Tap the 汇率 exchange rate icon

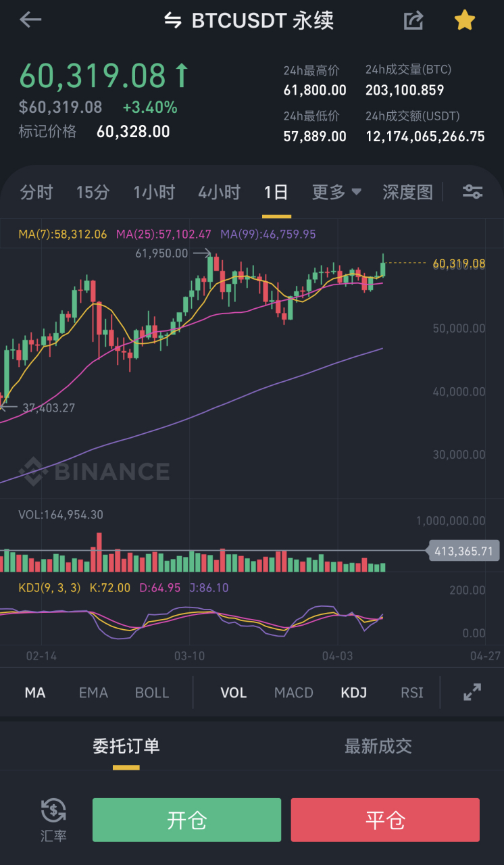click(53, 819)
